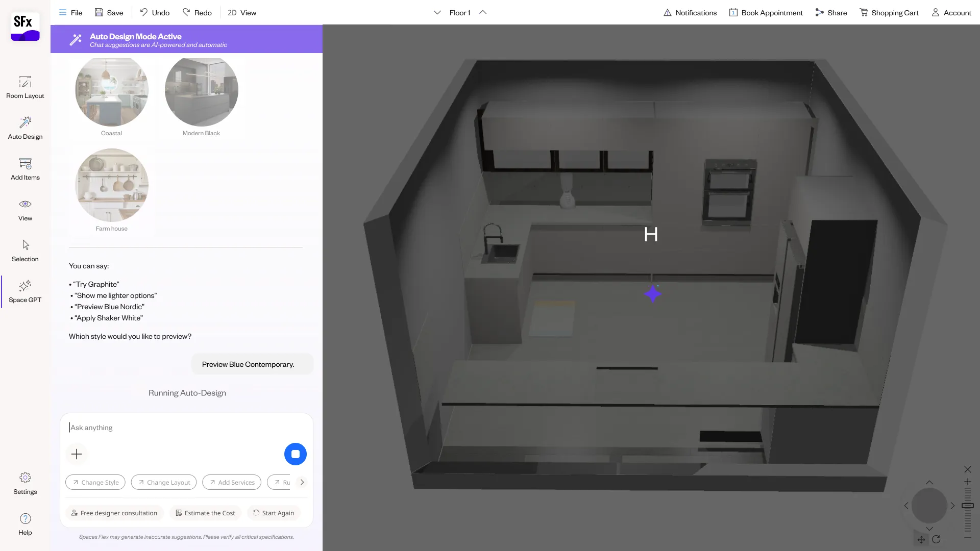980x551 pixels.
Task: Click the Change Style chip
Action: pyautogui.click(x=95, y=482)
